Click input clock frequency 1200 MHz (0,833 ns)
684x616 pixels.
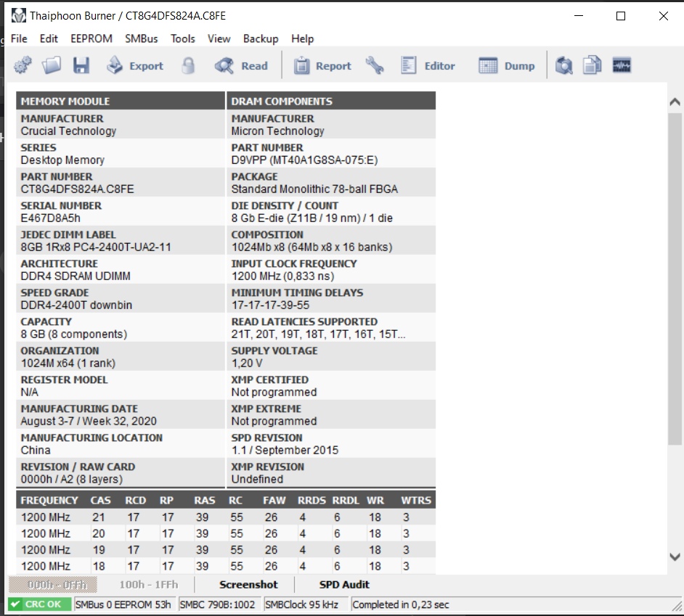(x=282, y=276)
